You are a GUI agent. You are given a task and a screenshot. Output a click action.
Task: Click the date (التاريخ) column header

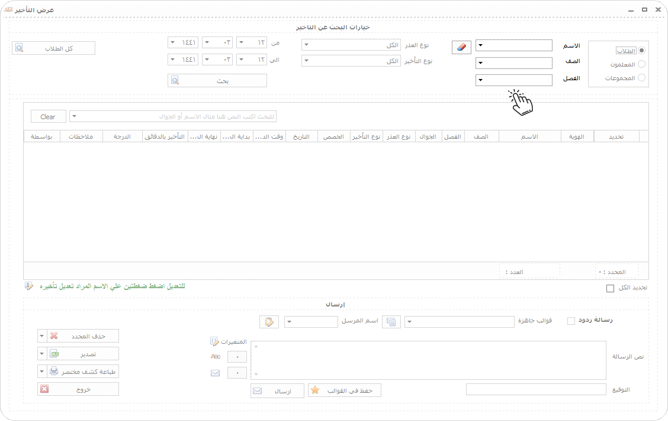coord(301,137)
